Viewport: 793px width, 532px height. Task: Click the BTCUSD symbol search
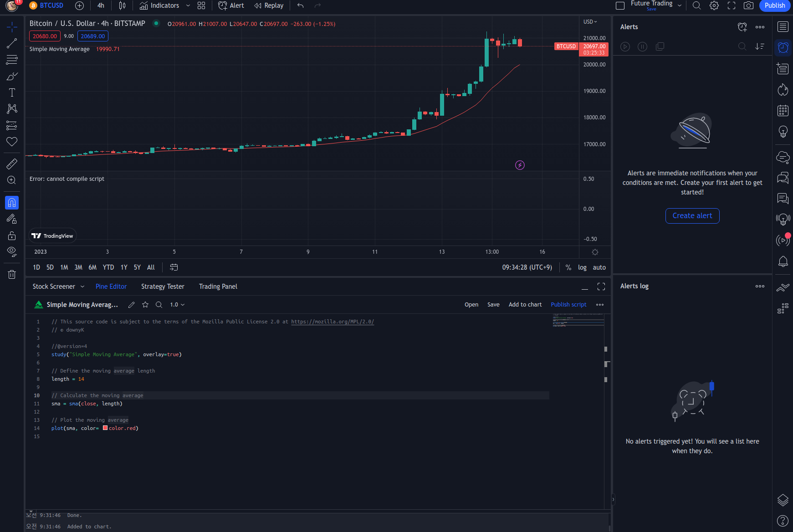[x=46, y=5]
